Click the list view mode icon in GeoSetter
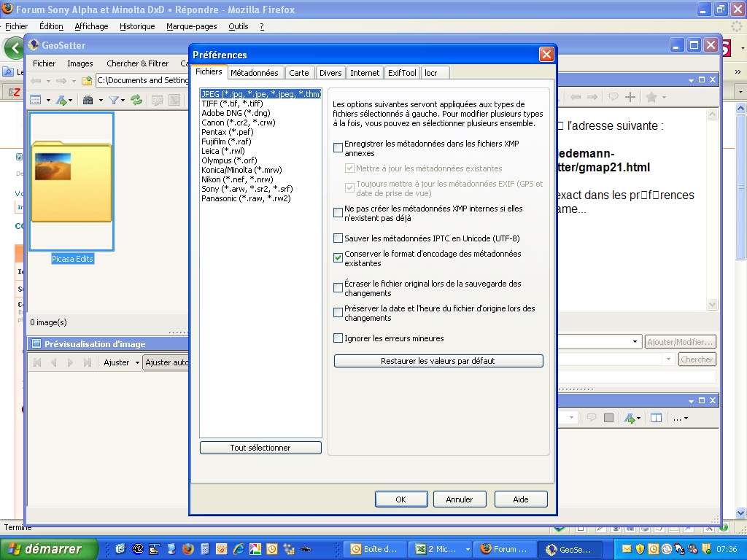 tap(36, 100)
